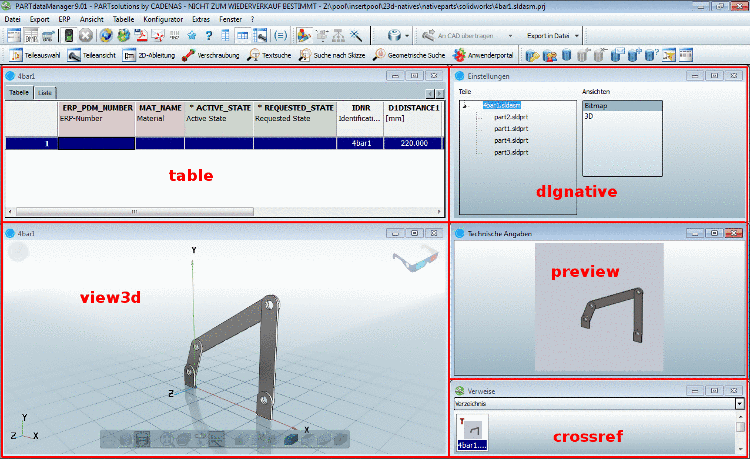Open the Extras menu

point(201,20)
